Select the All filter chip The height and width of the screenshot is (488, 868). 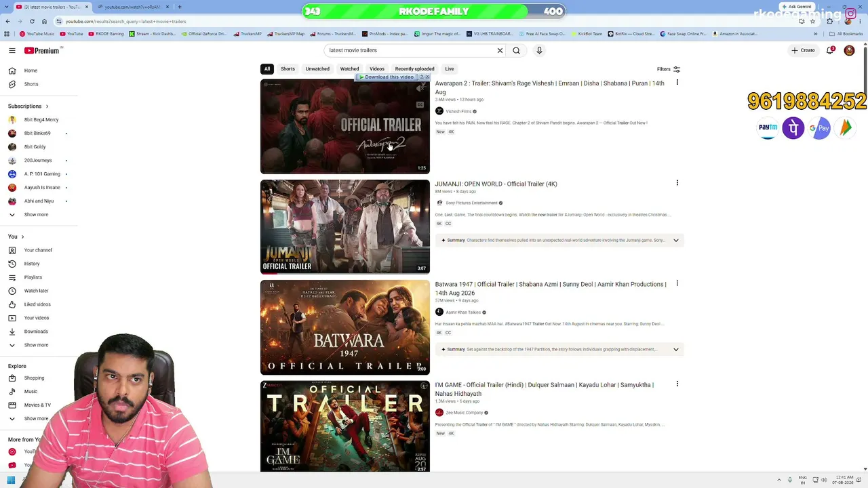[x=267, y=68]
